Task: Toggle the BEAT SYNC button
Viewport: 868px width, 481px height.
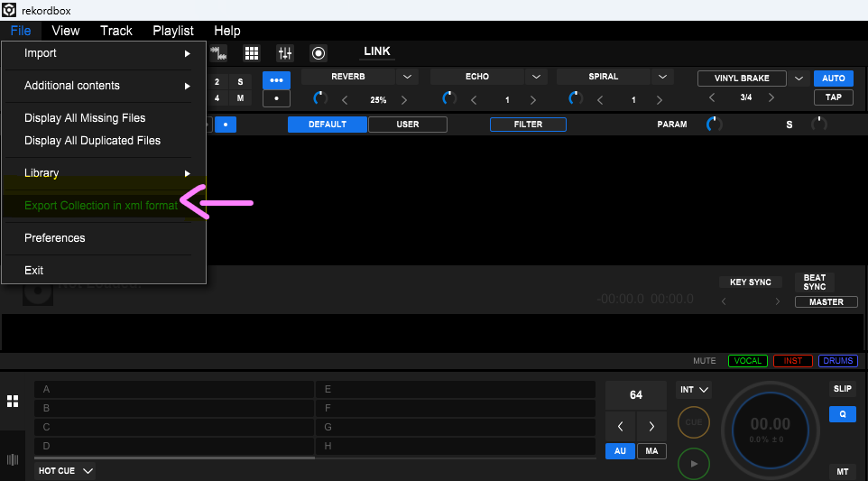Action: [814, 282]
